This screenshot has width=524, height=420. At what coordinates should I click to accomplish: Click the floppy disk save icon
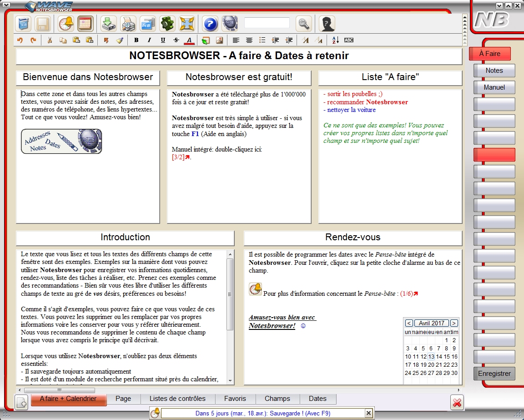point(43,24)
